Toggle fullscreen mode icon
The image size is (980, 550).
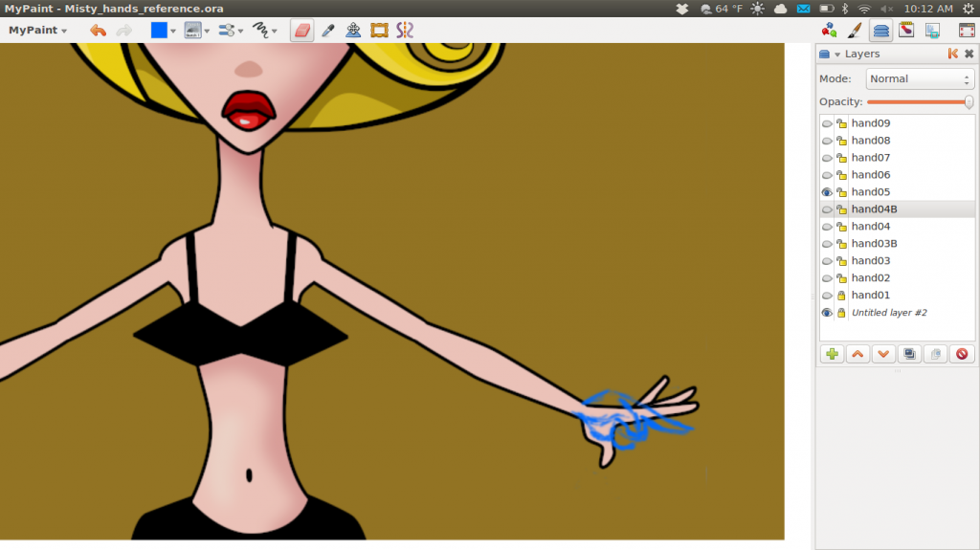coord(967,30)
